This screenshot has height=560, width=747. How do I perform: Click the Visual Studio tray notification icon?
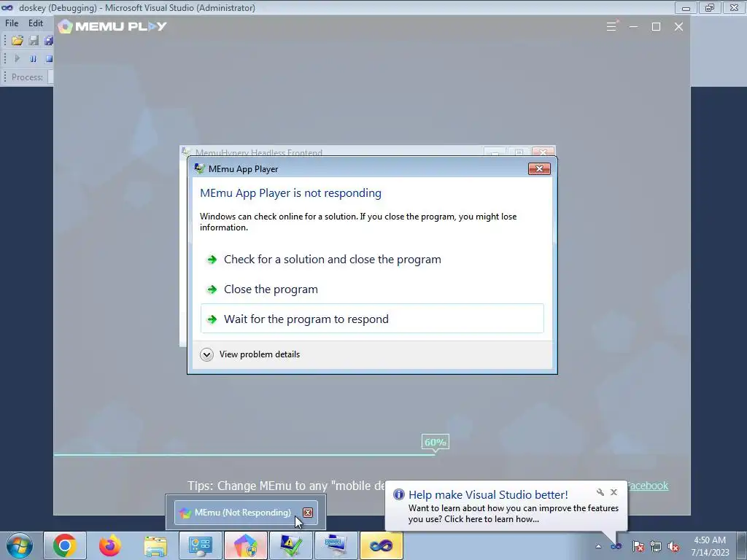616,546
